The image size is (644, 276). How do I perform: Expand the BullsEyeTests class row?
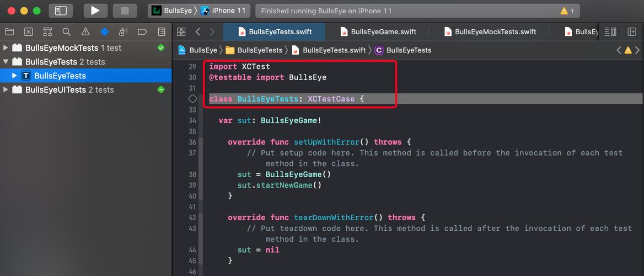[15, 76]
